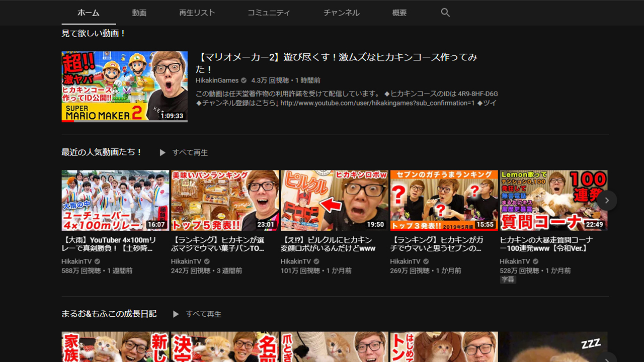Click 588万 回視聴・1 週間前 text
This screenshot has height=362, width=644.
click(x=97, y=270)
